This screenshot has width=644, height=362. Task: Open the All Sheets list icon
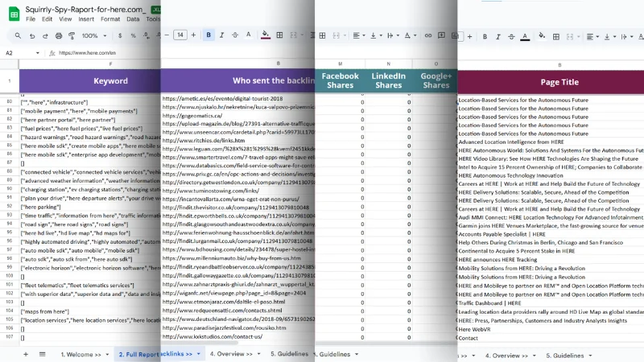[41, 354]
